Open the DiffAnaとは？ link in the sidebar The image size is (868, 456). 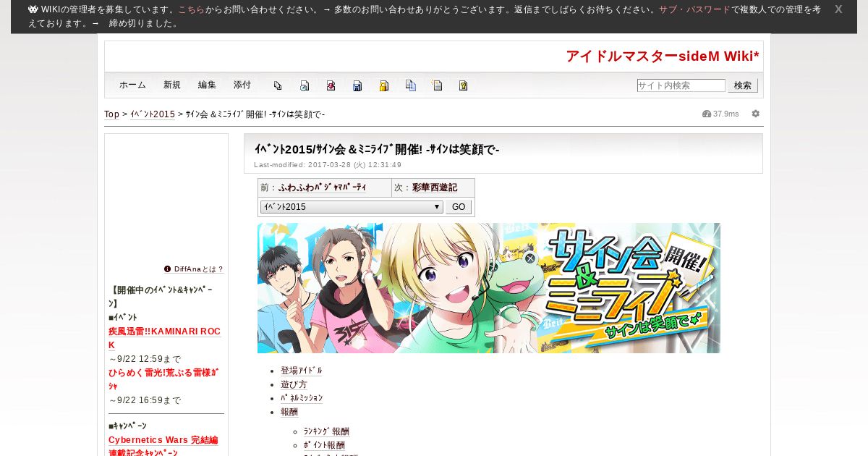199,269
